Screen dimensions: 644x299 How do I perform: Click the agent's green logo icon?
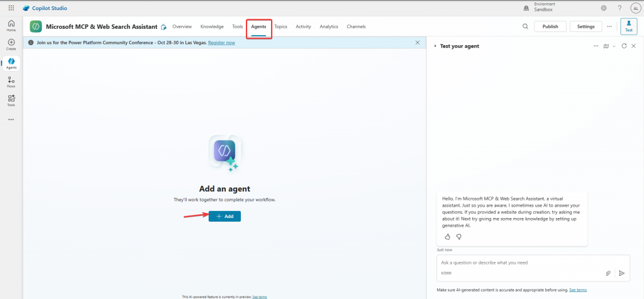(36, 26)
